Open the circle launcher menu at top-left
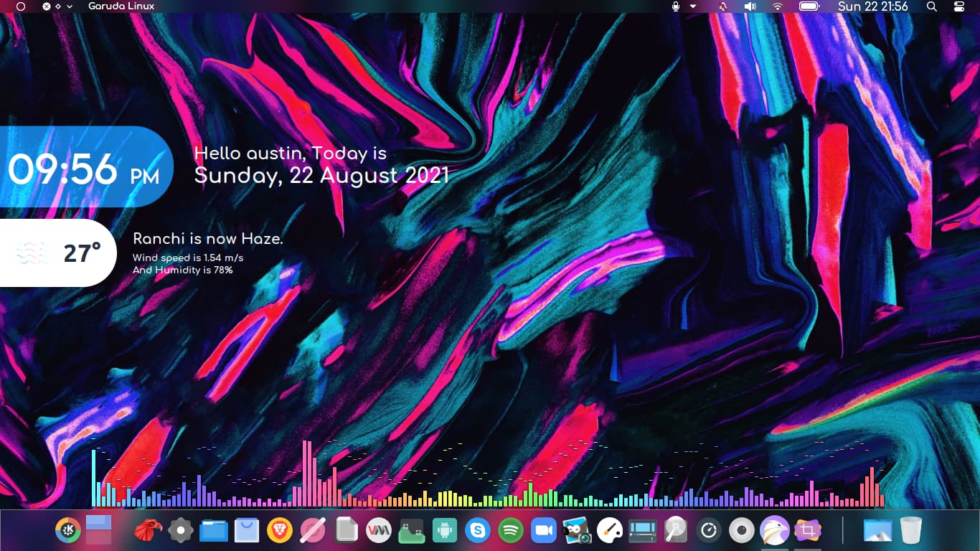This screenshot has width=980, height=551. (21, 6)
